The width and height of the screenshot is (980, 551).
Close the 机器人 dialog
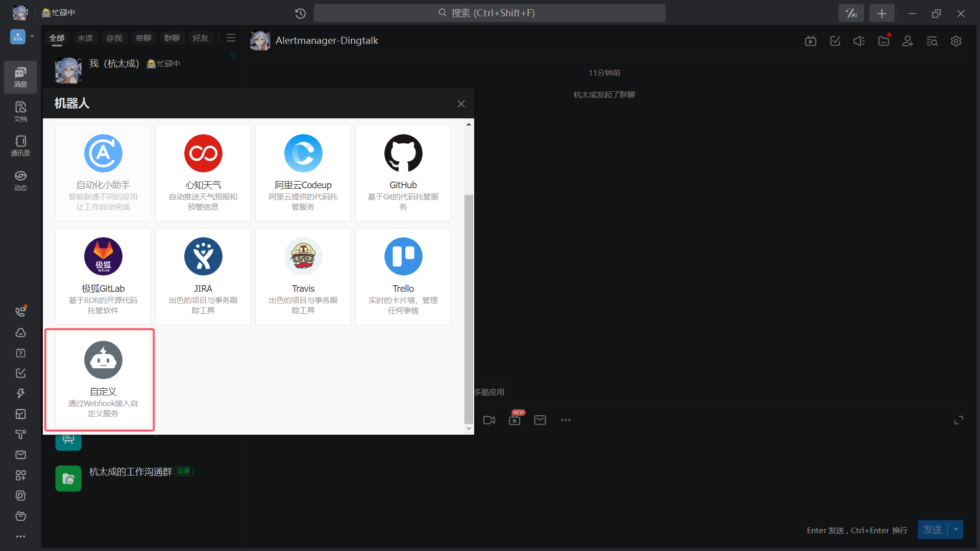point(461,104)
